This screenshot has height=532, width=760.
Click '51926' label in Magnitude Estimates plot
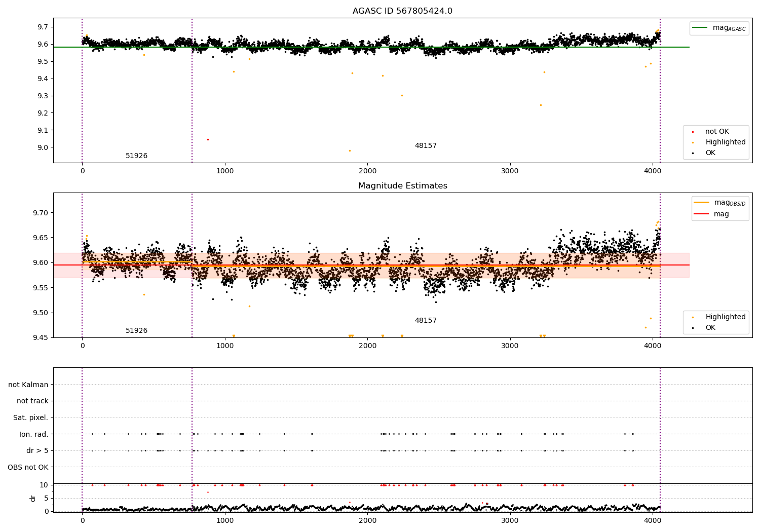tap(137, 331)
